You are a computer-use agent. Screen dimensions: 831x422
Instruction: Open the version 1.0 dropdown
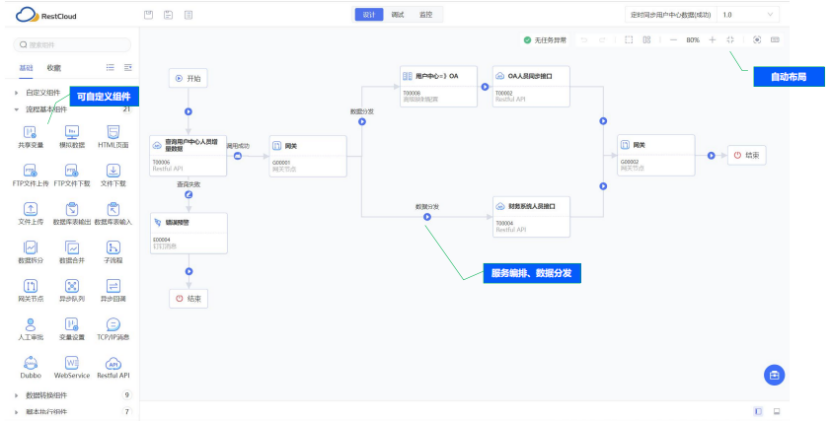tap(747, 15)
